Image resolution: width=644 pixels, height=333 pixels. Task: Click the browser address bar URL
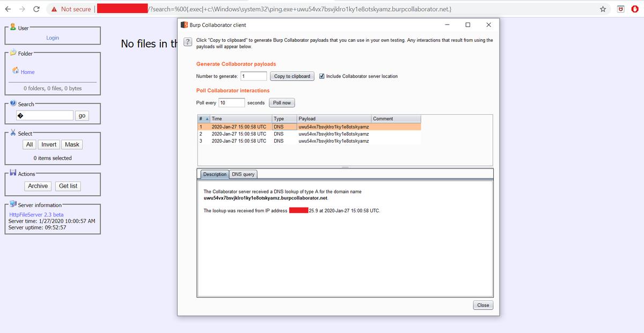pyautogui.click(x=300, y=9)
